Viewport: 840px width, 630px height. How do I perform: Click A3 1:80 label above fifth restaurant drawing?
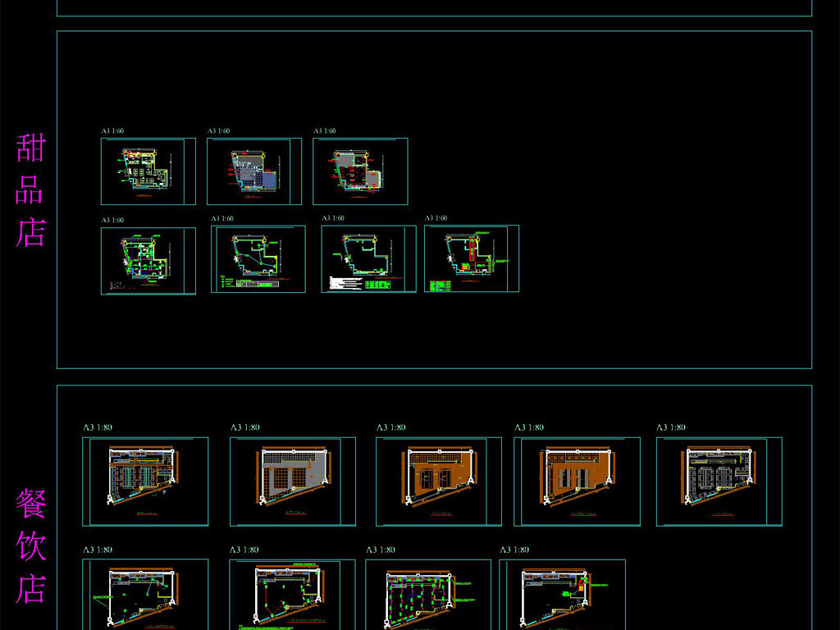click(x=670, y=427)
